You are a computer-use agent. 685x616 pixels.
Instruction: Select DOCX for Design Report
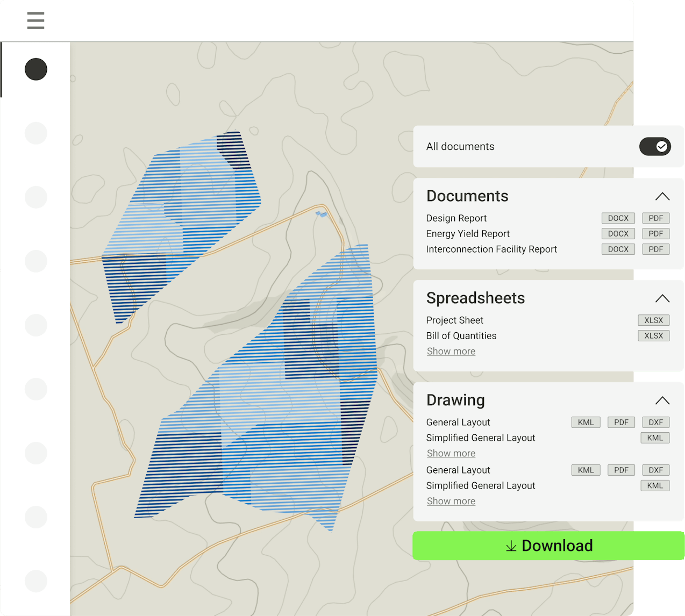tap(618, 218)
